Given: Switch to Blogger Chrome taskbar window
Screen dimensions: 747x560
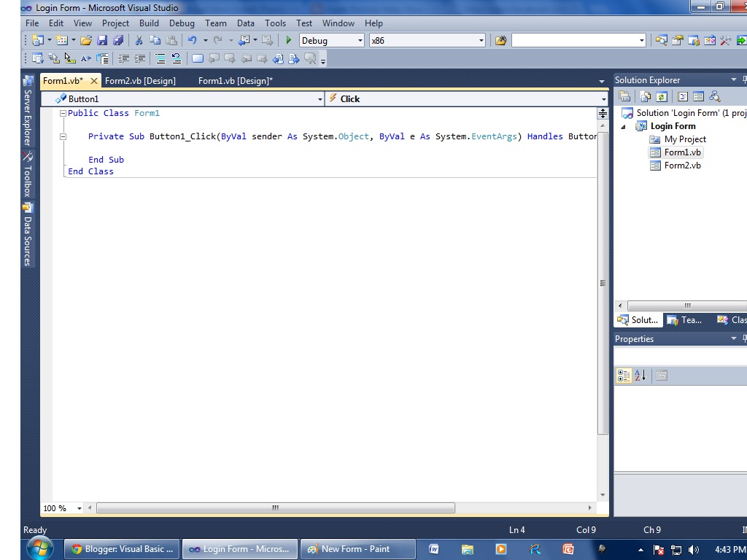Looking at the screenshot, I should pos(122,549).
